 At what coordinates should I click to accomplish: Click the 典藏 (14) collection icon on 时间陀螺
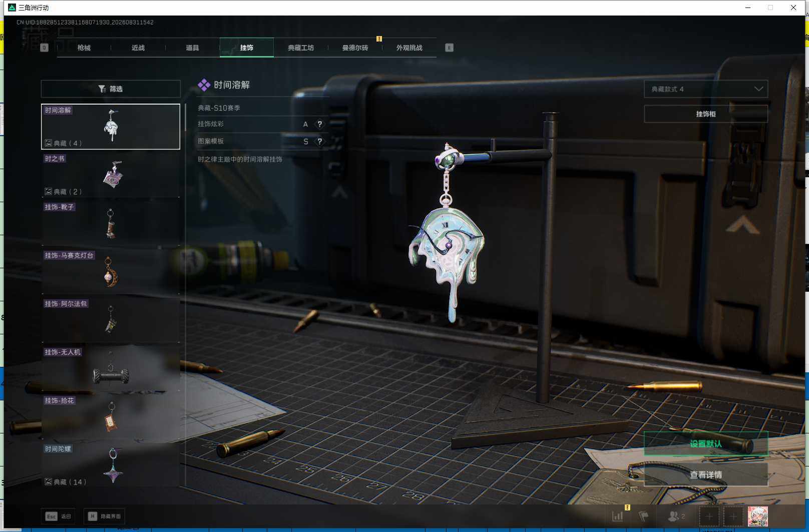[49, 482]
